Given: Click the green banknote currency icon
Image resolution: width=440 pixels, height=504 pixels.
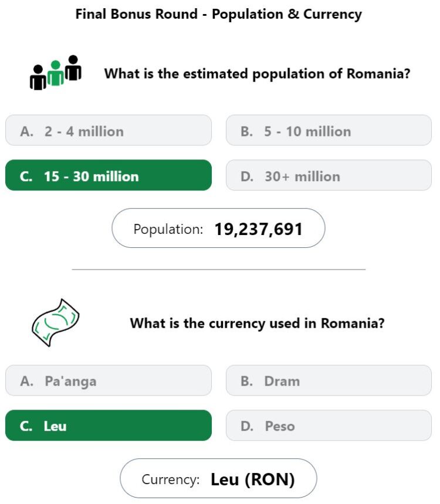Looking at the screenshot, I should [55, 322].
